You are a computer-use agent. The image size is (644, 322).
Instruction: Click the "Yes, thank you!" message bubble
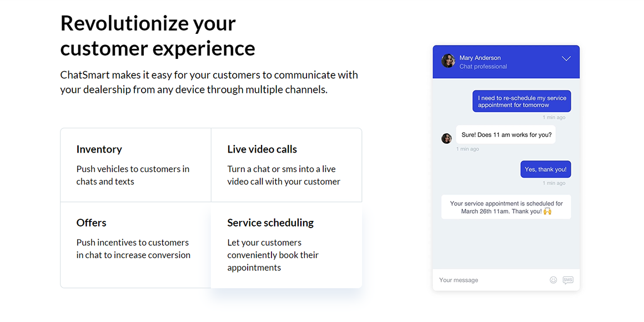pos(545,169)
